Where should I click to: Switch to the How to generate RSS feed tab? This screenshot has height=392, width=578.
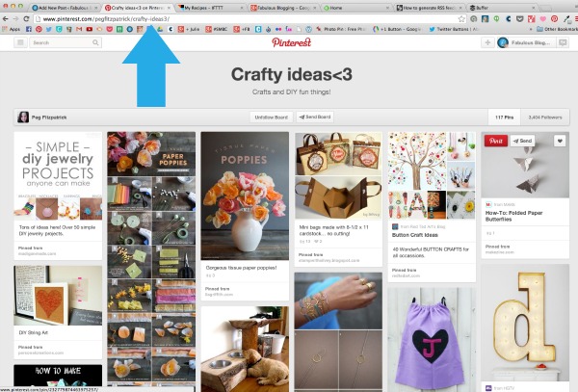429,8
